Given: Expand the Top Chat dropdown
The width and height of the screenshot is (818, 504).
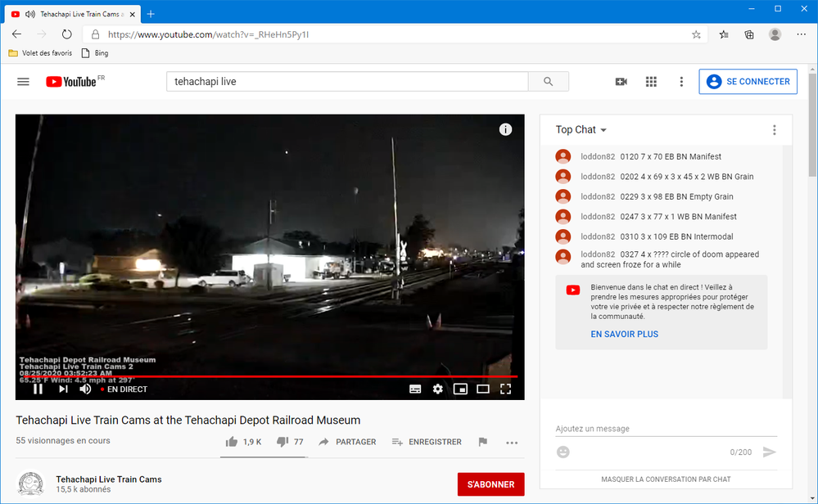Looking at the screenshot, I should [x=581, y=130].
